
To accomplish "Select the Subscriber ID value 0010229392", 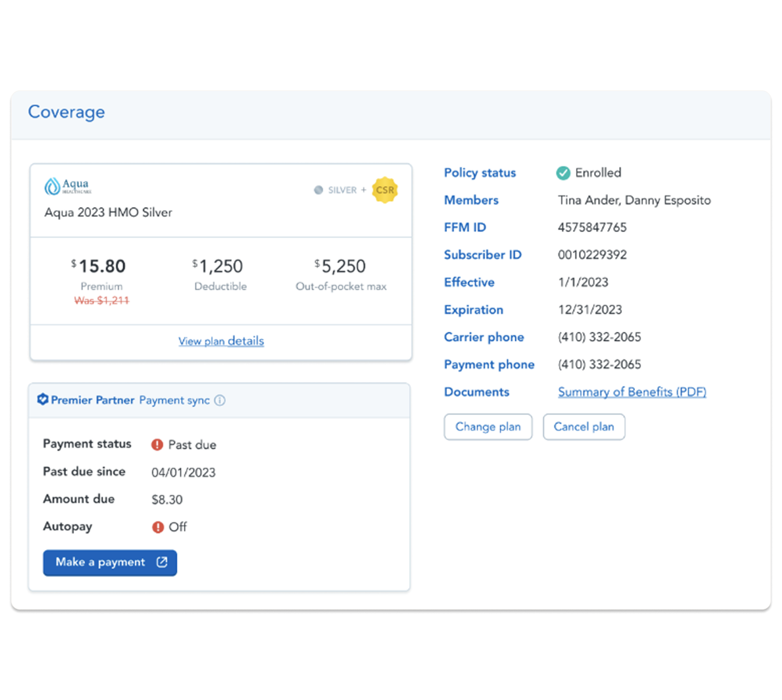I will click(592, 255).
